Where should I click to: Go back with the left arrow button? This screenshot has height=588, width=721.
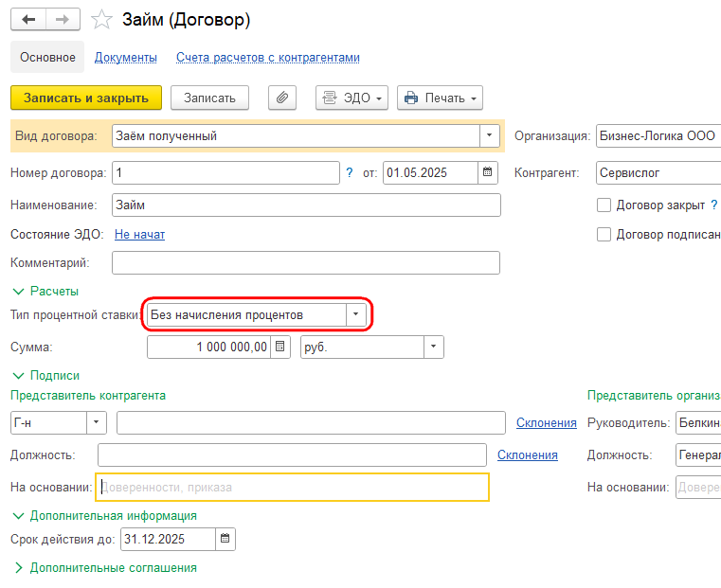(28, 19)
